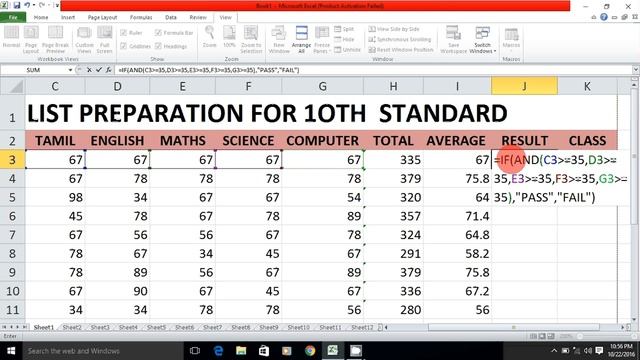Switch to Full Screen view
Image resolution: width=640 pixels, height=360 pixels.
(104, 40)
